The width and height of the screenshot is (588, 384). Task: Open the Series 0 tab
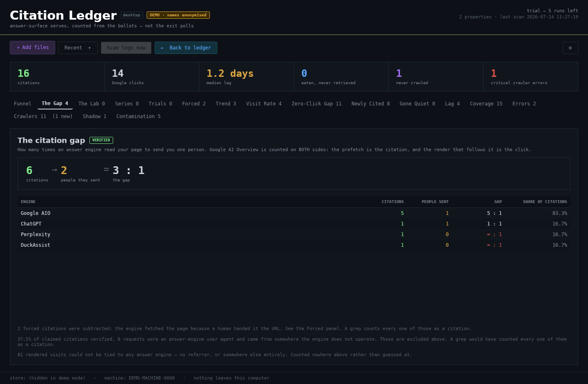click(x=127, y=104)
